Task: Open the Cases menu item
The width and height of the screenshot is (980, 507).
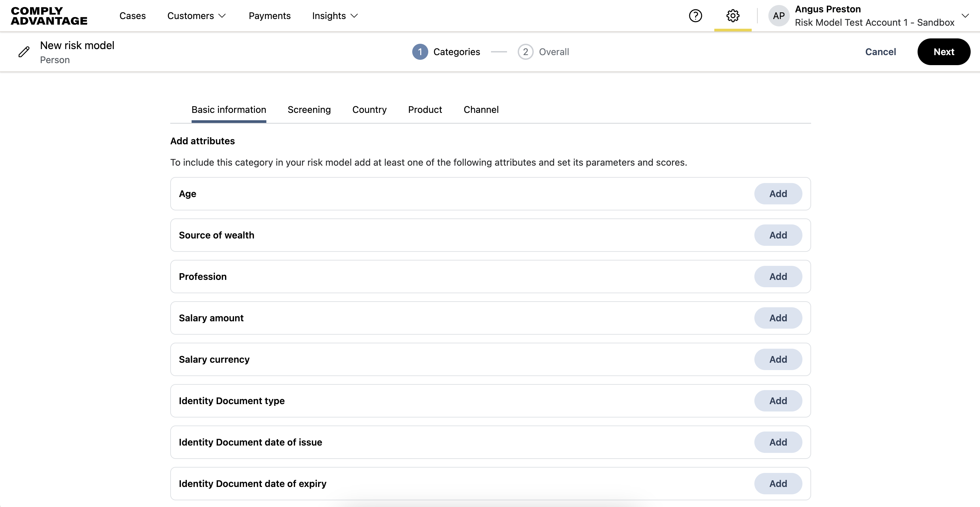Action: (133, 16)
